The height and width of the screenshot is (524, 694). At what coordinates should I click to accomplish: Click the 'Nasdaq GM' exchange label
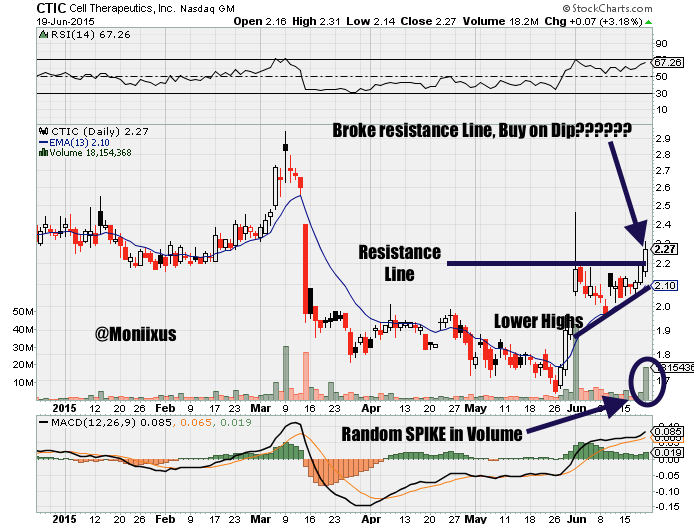[207, 9]
